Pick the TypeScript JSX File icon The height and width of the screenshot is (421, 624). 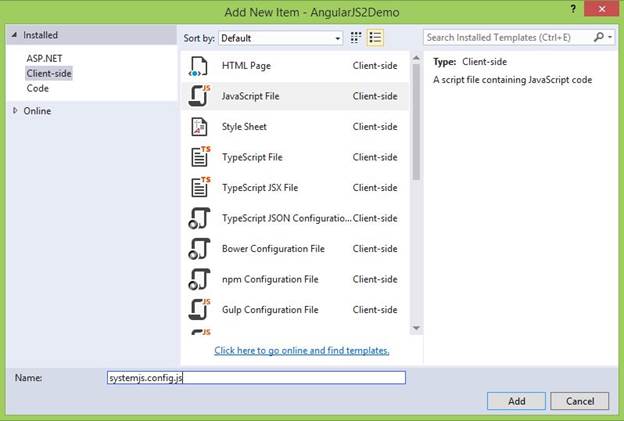(x=199, y=187)
